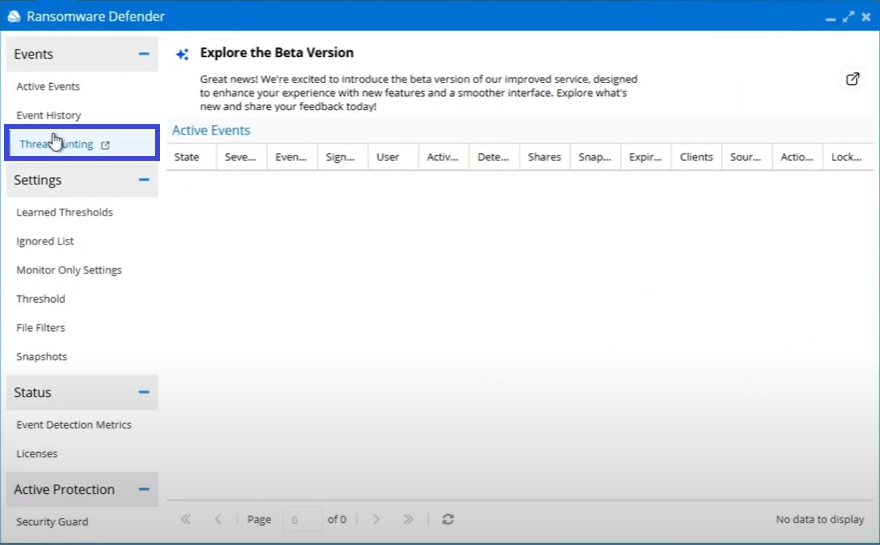Click the external link icon beside Threat Hunting
This screenshot has height=545, width=880.
click(x=105, y=145)
